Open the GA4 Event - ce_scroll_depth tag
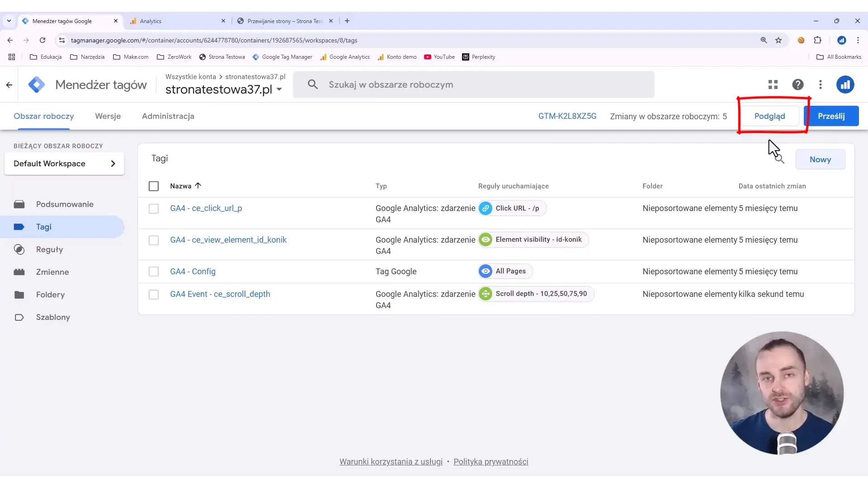This screenshot has height=488, width=868. [220, 294]
